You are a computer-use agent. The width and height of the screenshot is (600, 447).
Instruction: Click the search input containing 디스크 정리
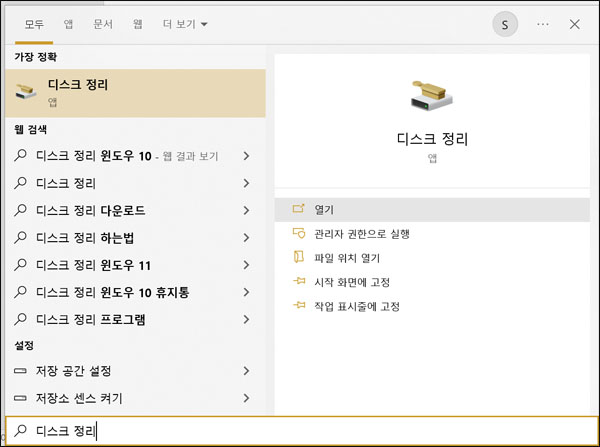(x=302, y=431)
